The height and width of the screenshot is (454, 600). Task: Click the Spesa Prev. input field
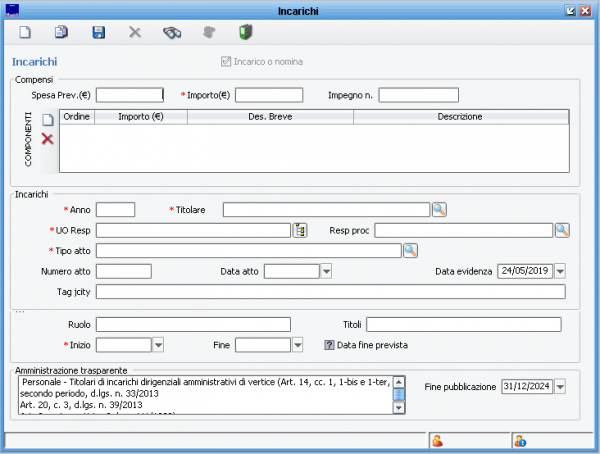pos(129,95)
